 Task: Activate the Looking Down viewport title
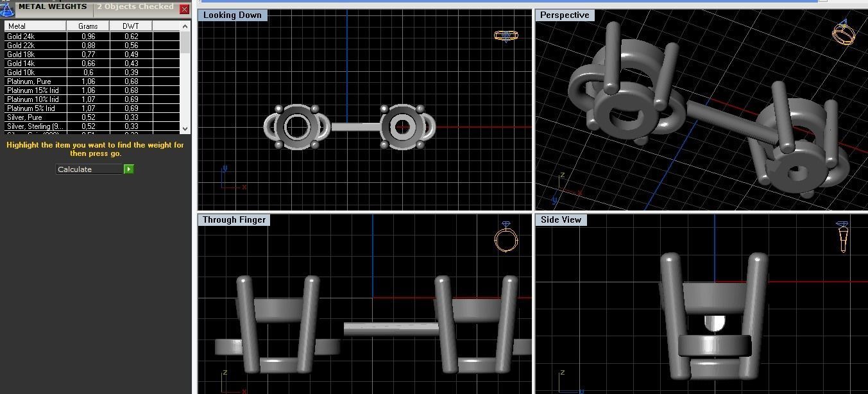click(232, 15)
